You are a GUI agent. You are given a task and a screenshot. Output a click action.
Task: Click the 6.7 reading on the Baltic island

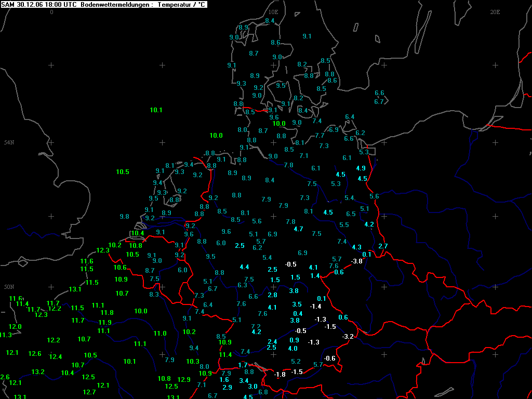click(379, 101)
